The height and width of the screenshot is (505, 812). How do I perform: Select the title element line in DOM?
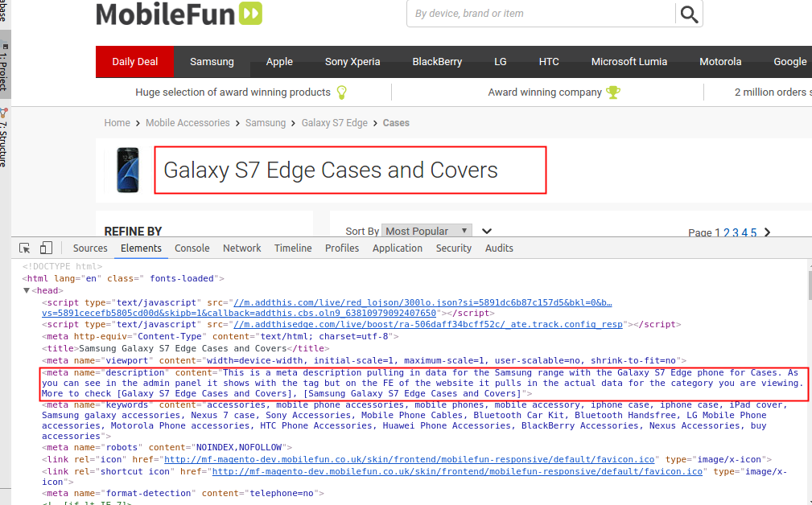tap(186, 349)
